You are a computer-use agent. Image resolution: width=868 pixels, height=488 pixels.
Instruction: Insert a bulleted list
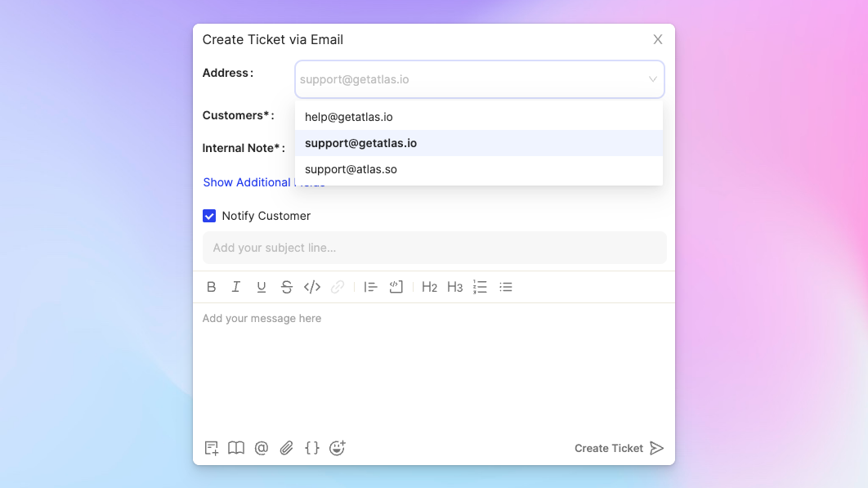coord(505,287)
